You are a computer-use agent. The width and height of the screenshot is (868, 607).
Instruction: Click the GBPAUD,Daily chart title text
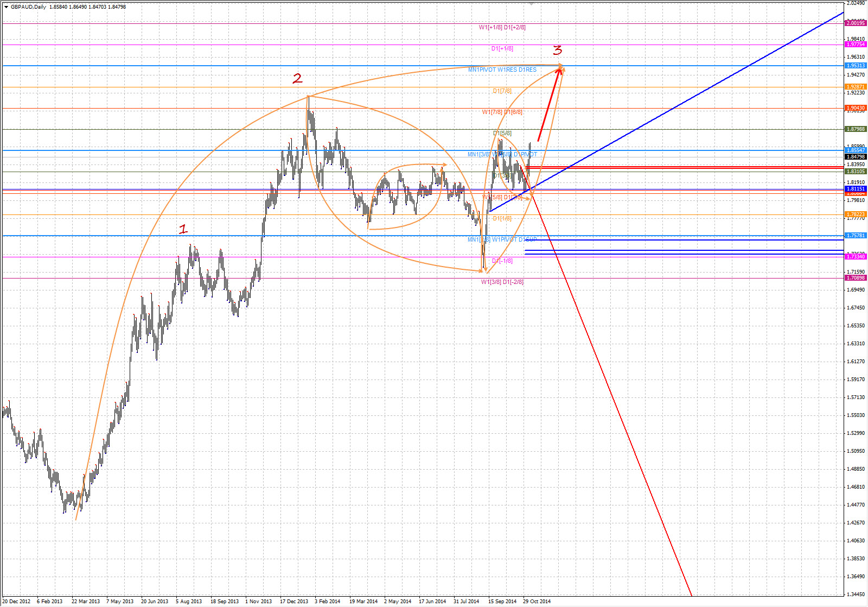click(x=28, y=7)
